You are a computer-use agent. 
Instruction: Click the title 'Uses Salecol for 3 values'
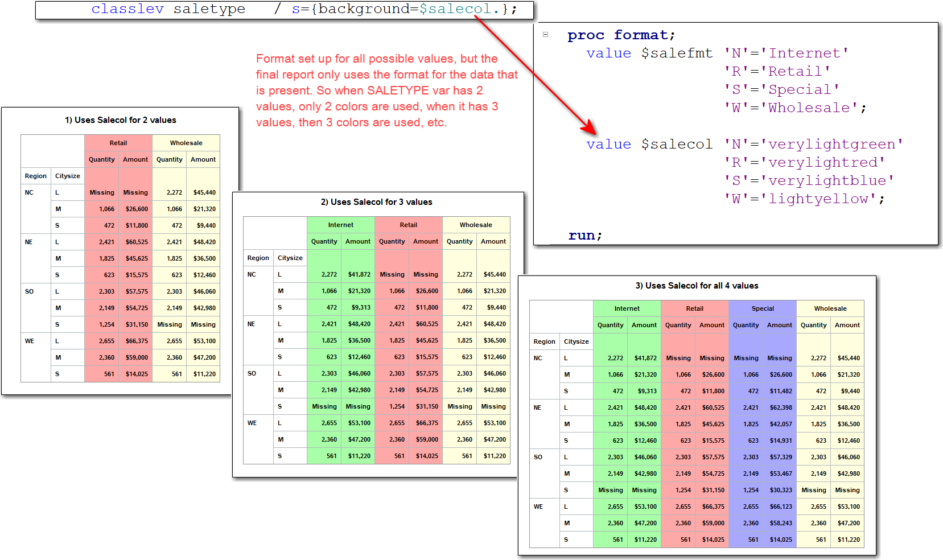click(377, 202)
